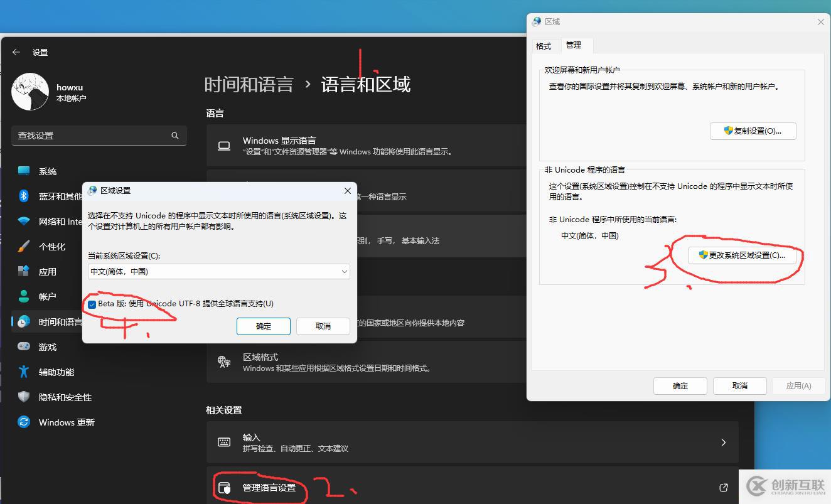Click the back arrow in Settings
Image resolution: width=831 pixels, height=504 pixels.
[x=16, y=52]
